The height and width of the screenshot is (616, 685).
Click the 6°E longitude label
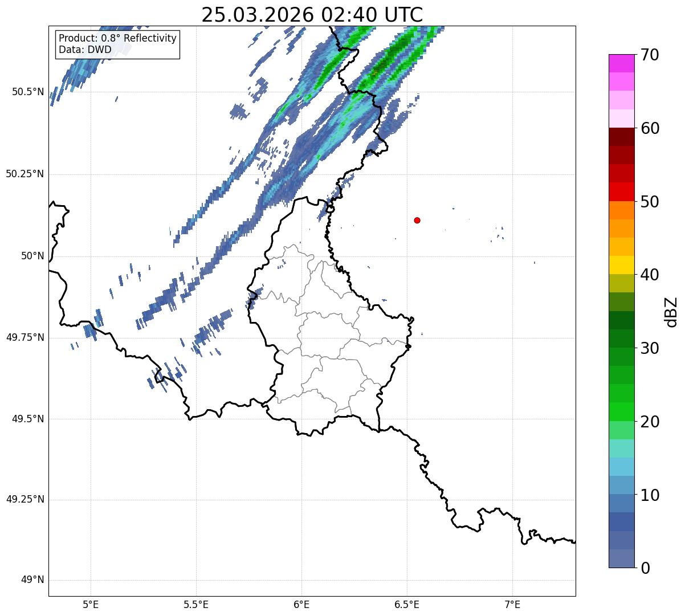click(301, 605)
